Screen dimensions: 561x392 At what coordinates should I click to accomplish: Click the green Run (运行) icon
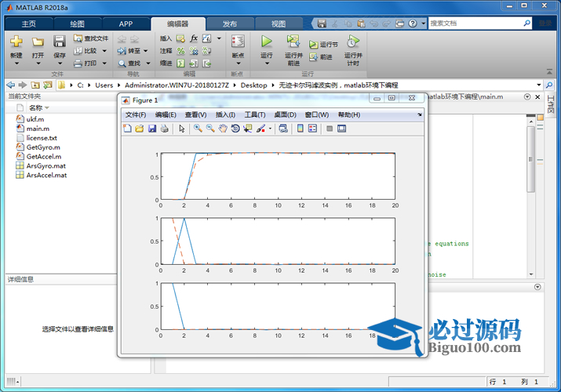coord(266,41)
